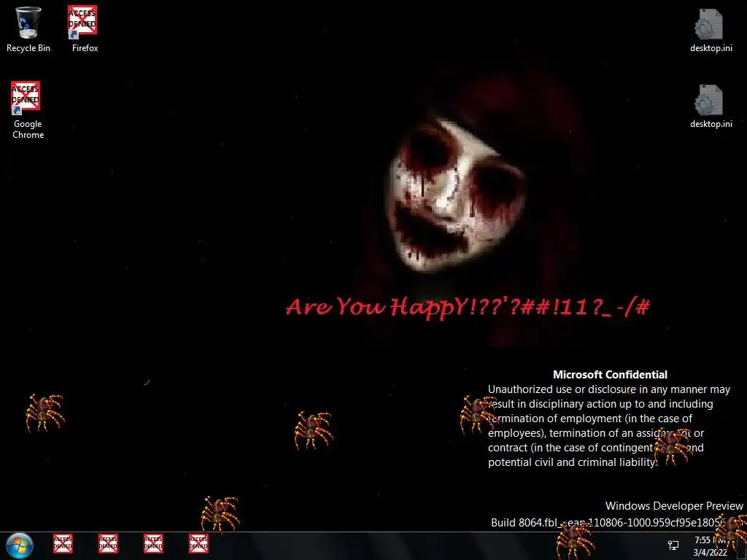Open the fourth Access Denied pinned taskbar icon
The width and height of the screenshot is (747, 560).
(x=198, y=544)
